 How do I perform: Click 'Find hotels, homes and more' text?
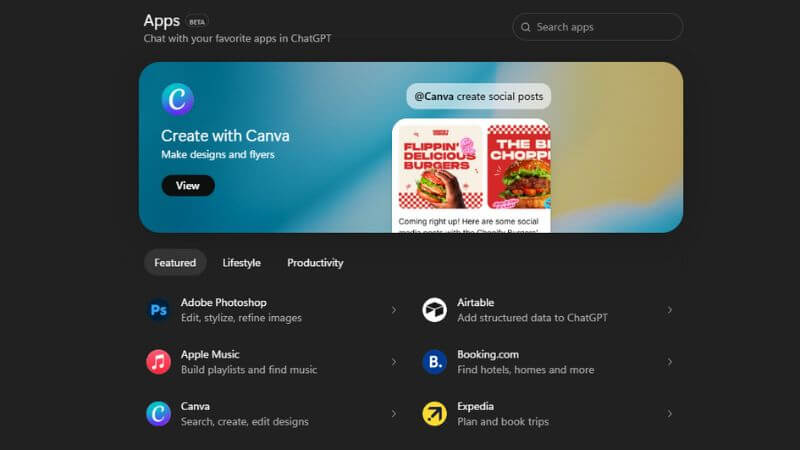coord(526,370)
